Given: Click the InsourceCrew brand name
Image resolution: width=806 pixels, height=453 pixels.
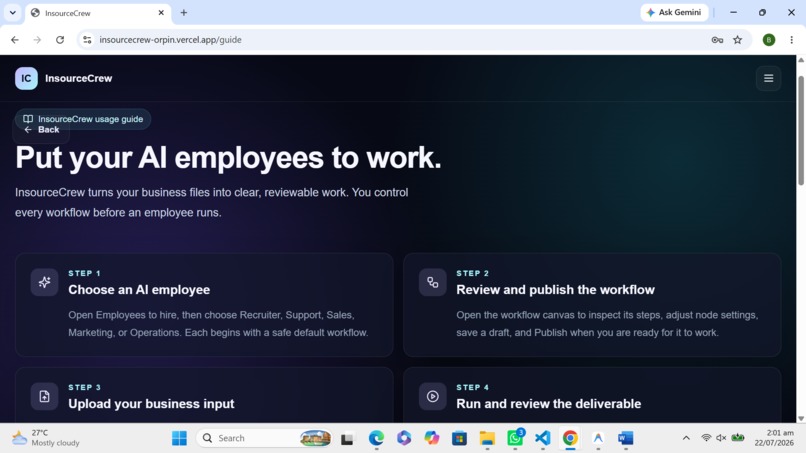Looking at the screenshot, I should click(79, 78).
